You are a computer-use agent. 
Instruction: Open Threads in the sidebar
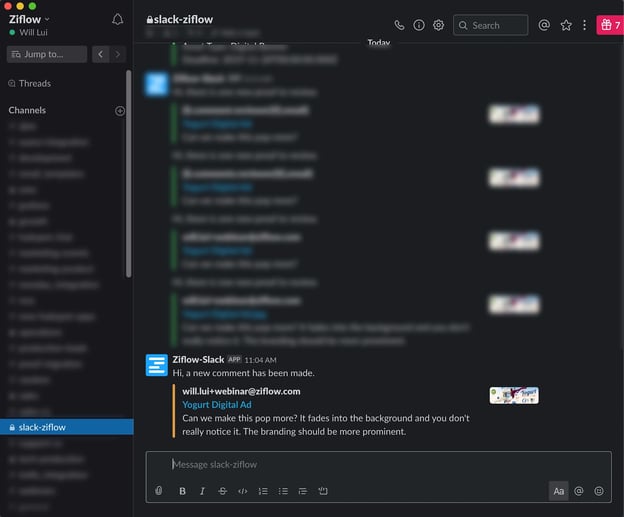(34, 83)
